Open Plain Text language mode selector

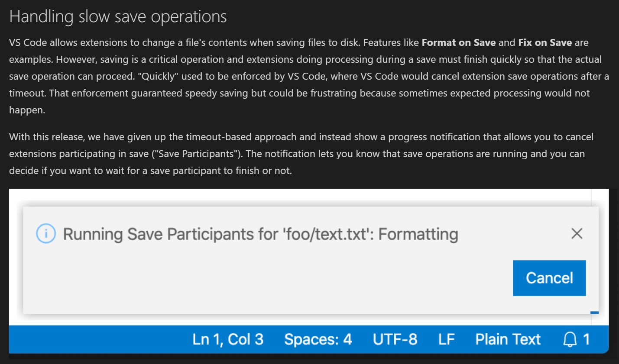point(508,339)
